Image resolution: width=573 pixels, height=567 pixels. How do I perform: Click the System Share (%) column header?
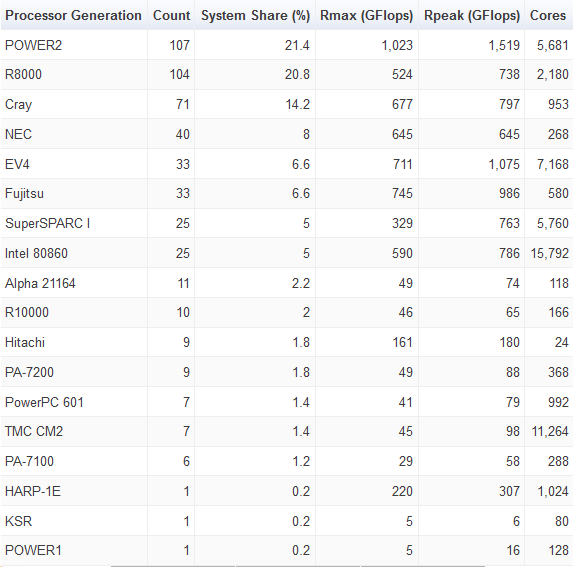click(x=255, y=16)
